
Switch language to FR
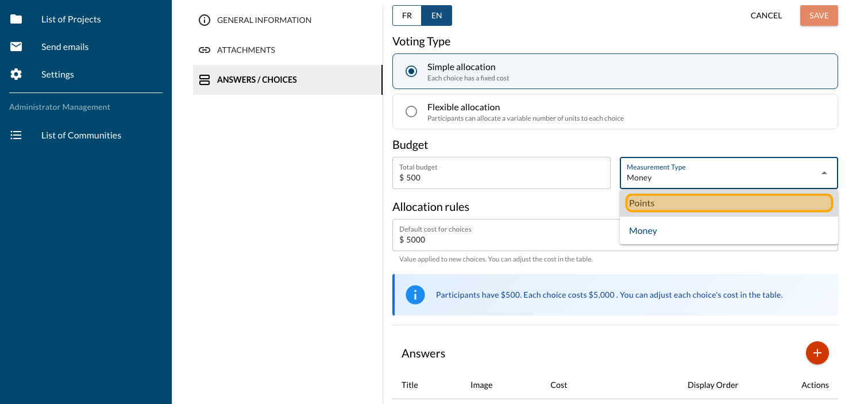pyautogui.click(x=407, y=16)
